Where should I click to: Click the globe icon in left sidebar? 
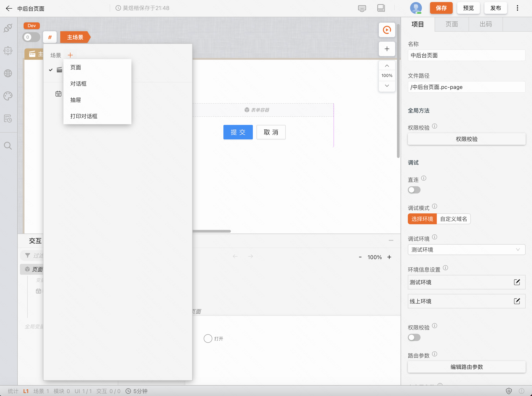pos(8,73)
